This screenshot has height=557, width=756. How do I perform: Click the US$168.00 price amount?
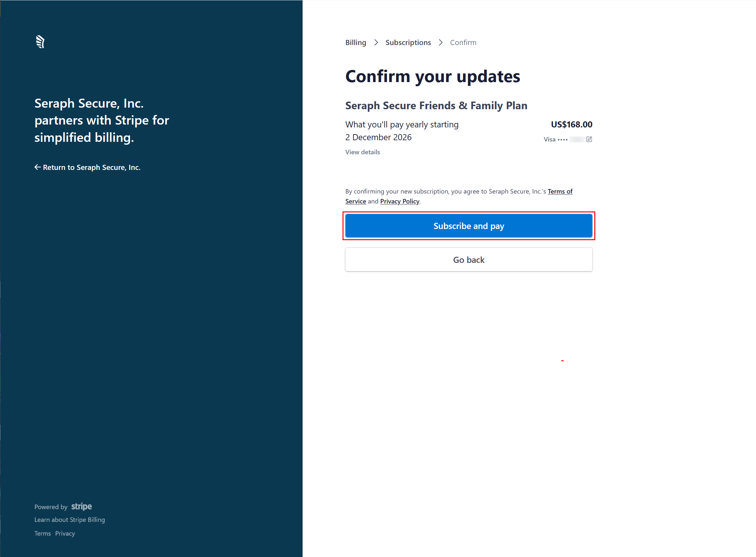[x=571, y=125]
